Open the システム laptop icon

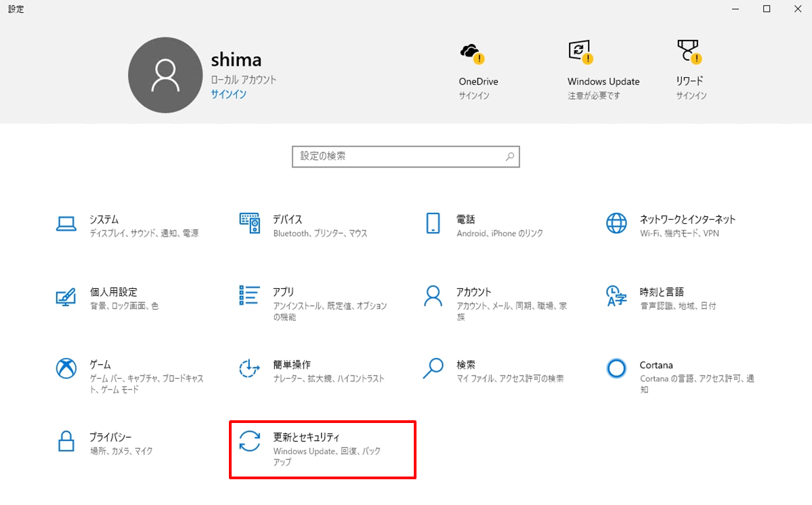click(66, 224)
